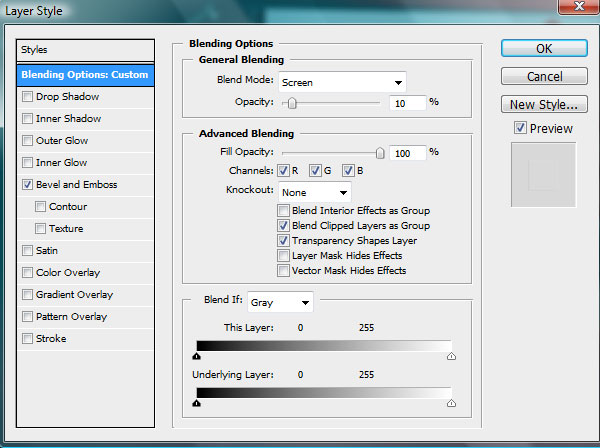The height and width of the screenshot is (448, 600).
Task: Click the Opacity slider handle
Action: [x=292, y=103]
